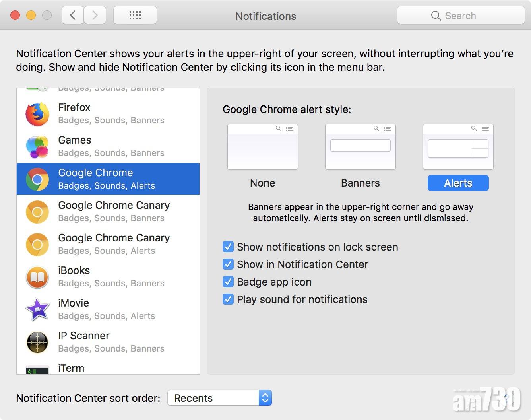Click the Alerts style button
Viewport: 531px width, 420px height.
(458, 183)
